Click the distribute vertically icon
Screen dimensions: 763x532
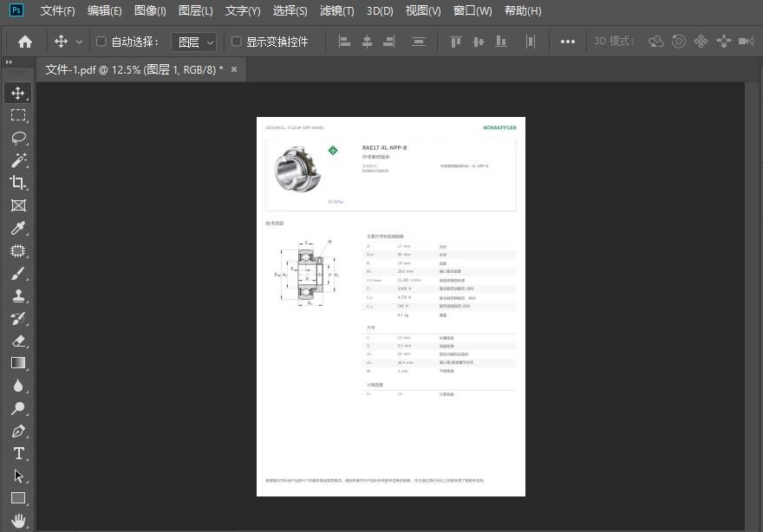coord(419,42)
